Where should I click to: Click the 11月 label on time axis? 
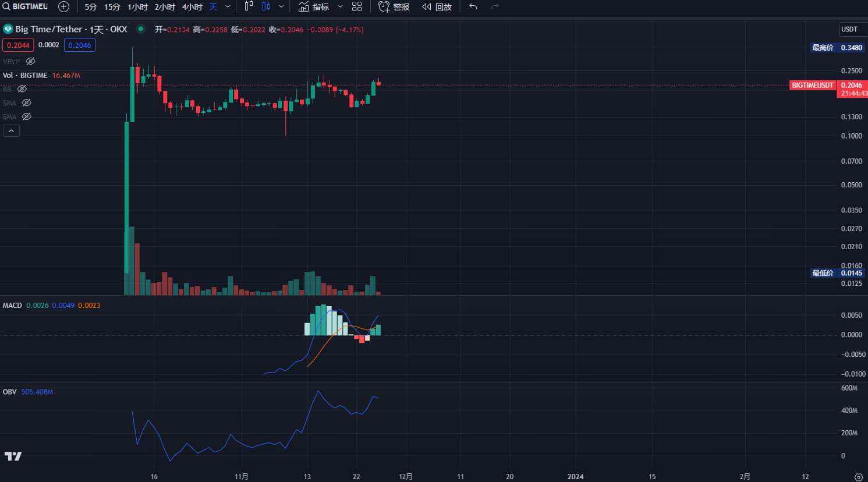pyautogui.click(x=241, y=476)
